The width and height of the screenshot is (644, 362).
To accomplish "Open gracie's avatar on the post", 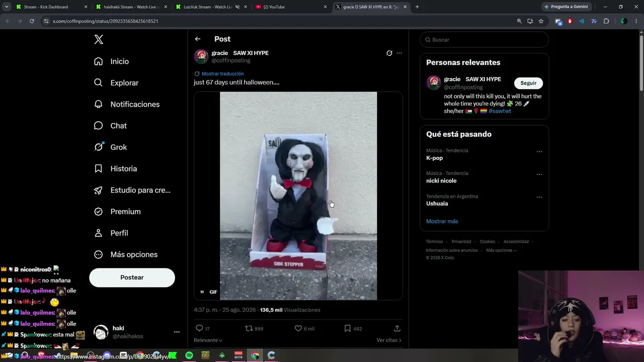I will [201, 56].
